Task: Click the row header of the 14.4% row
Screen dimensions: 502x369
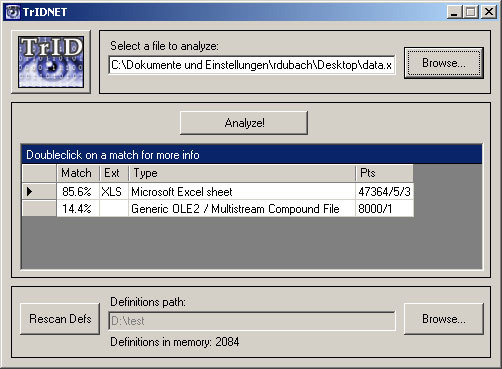Action: (39, 208)
